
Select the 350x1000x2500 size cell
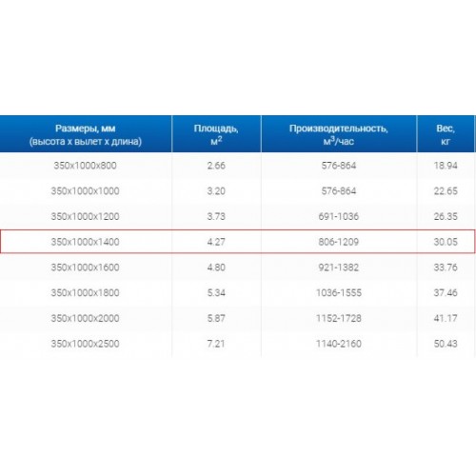click(x=85, y=344)
